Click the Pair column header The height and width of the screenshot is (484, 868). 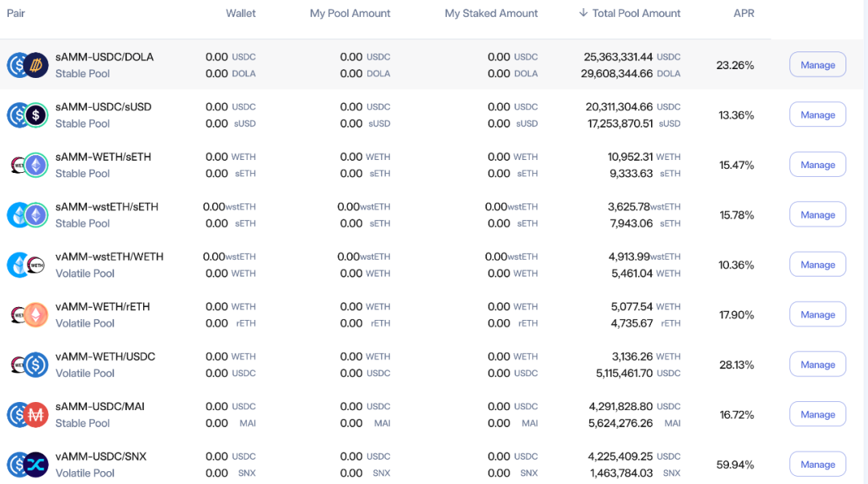(15, 14)
